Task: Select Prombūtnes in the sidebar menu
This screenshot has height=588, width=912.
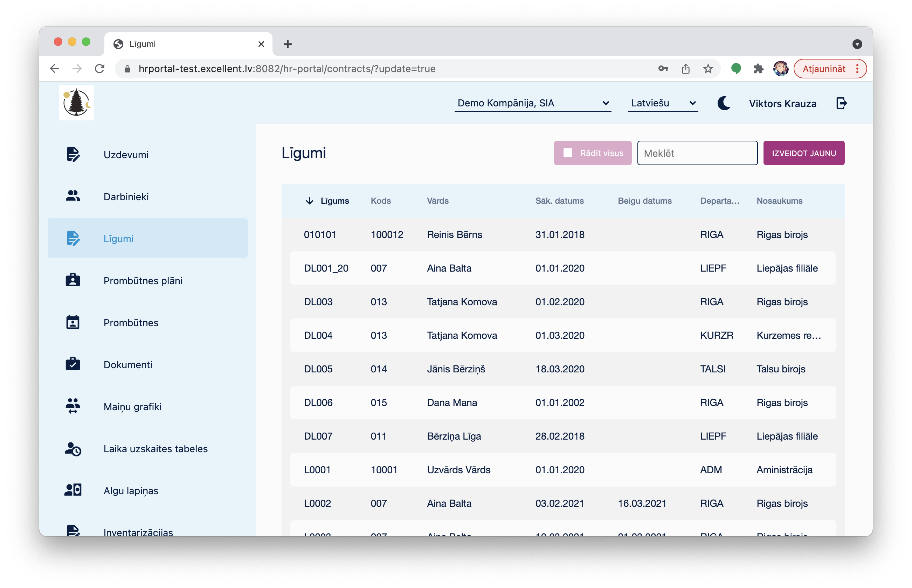Action: [131, 323]
